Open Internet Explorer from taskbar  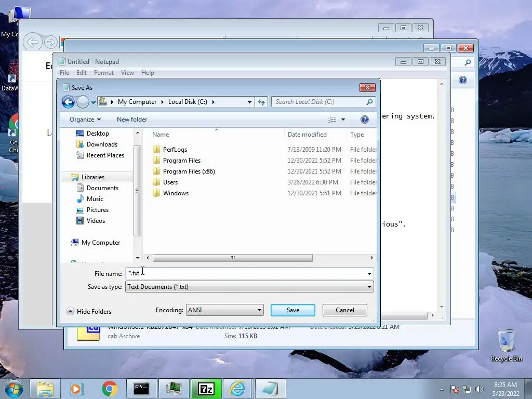click(x=237, y=389)
